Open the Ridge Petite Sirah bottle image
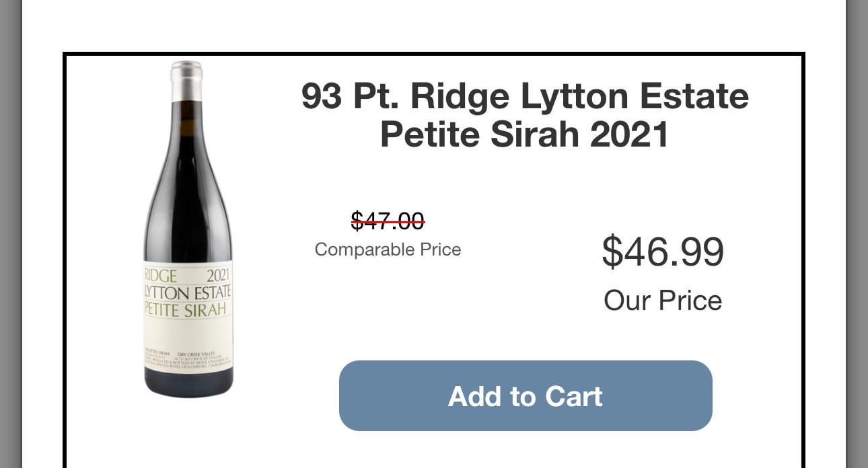Screen dimensions: 868x468 point(188,229)
